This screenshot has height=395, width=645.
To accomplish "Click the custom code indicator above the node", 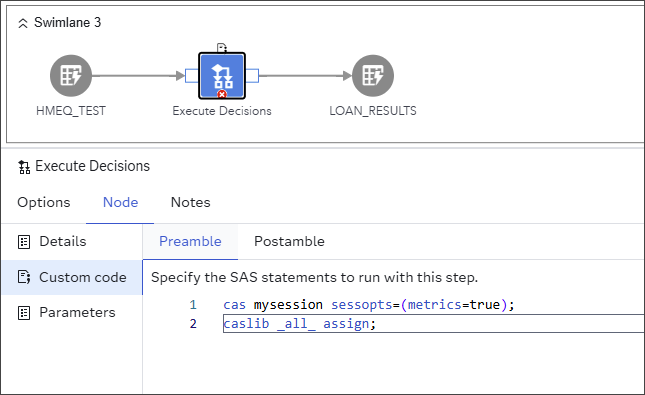I will click(x=222, y=48).
